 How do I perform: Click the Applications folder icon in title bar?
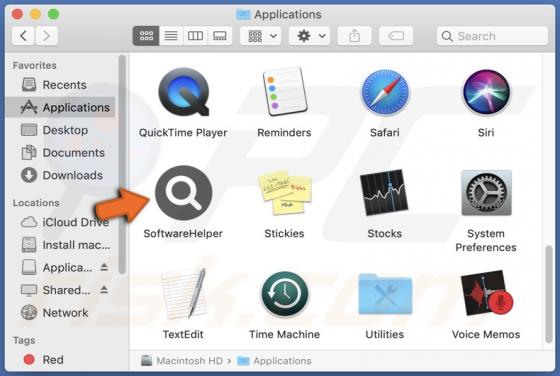pyautogui.click(x=243, y=14)
